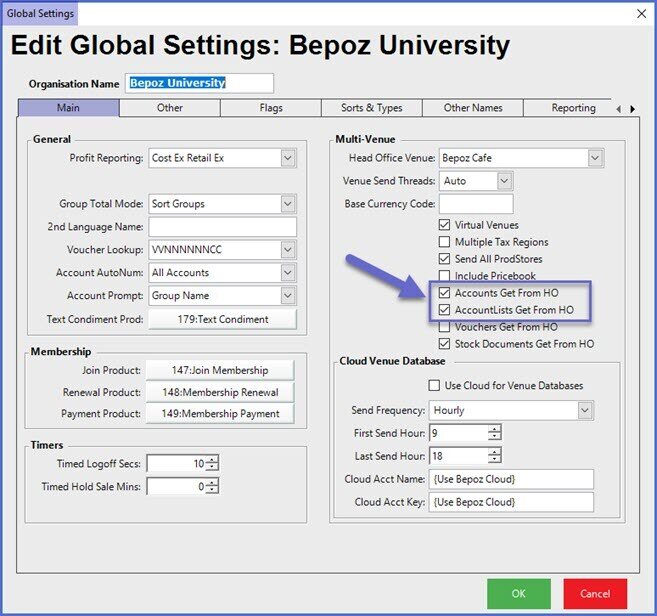
Task: Enable Multiple Tax Regions checkbox
Action: coord(445,242)
